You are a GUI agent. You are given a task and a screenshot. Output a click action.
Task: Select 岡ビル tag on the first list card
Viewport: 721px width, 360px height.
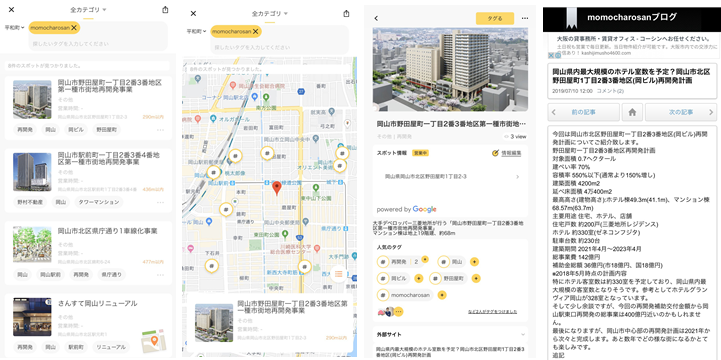[x=76, y=130]
